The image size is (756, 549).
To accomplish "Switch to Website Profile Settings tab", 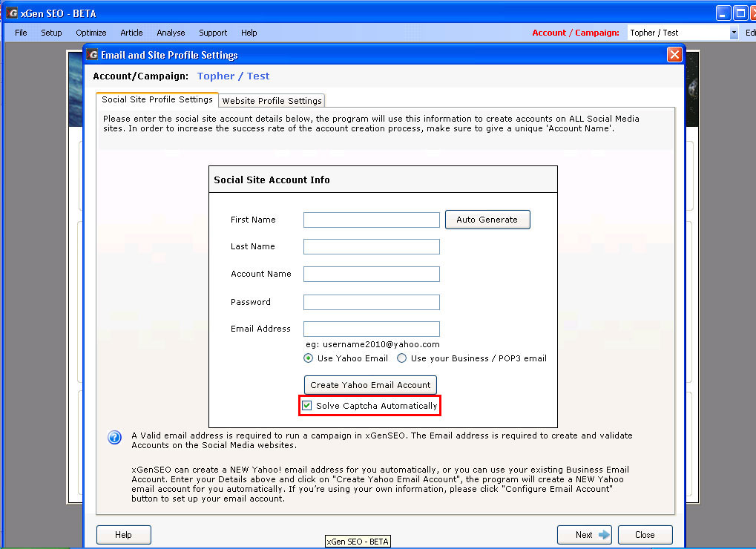I will tap(272, 101).
